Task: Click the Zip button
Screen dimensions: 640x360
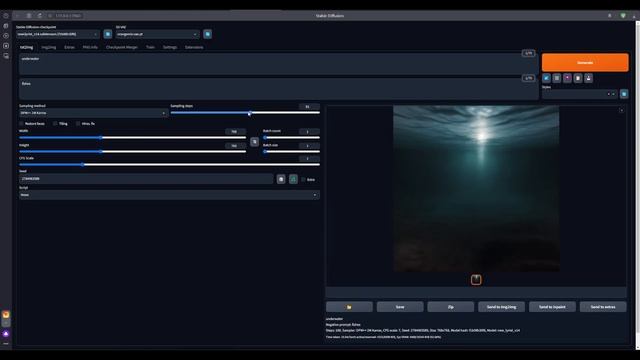Action: [451, 307]
